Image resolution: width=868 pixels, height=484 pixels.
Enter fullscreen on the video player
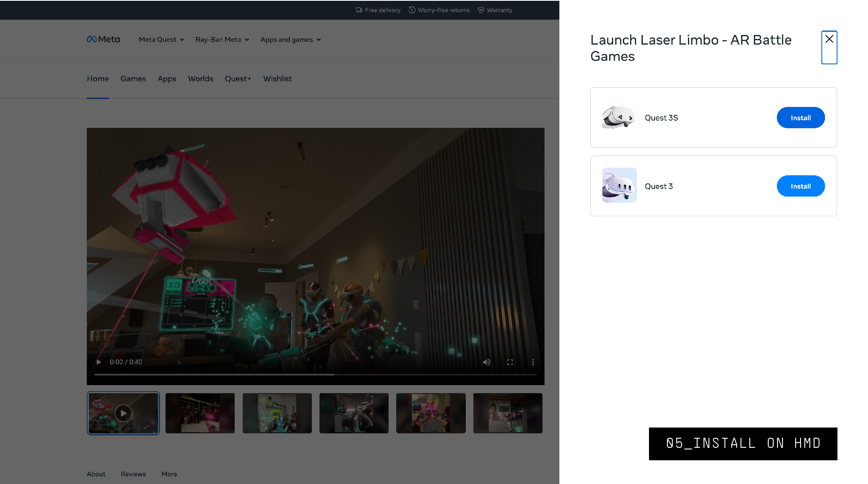510,362
